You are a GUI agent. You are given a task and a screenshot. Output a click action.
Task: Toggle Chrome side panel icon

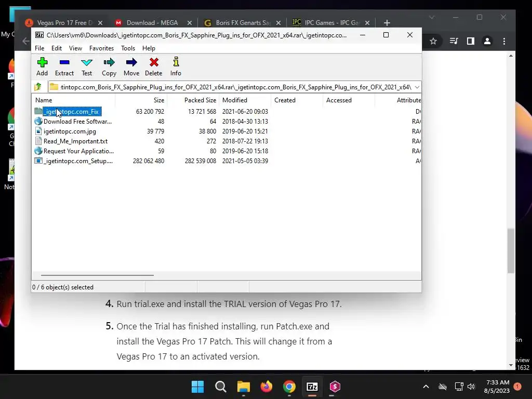tap(471, 42)
